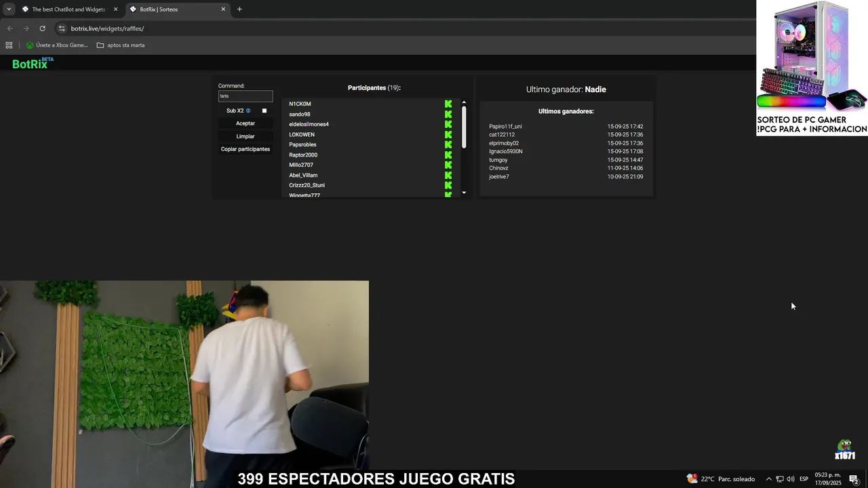
Task: Click the botrix.live address bar URL
Action: pos(107,28)
